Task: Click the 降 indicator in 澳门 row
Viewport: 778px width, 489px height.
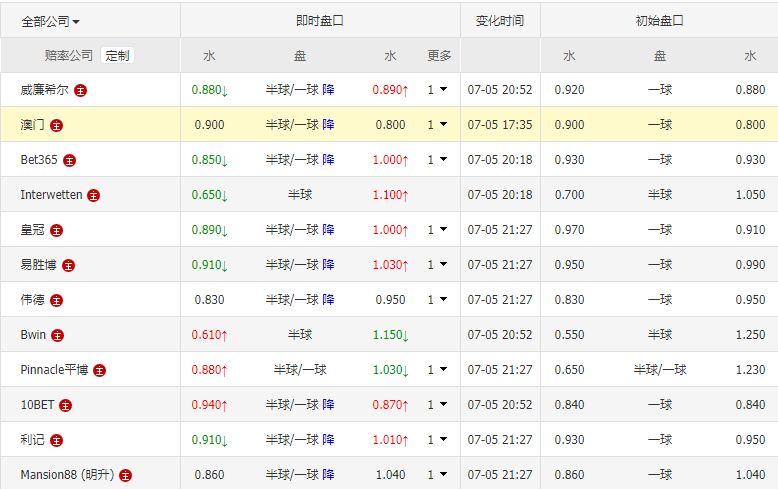Action: coord(329,125)
